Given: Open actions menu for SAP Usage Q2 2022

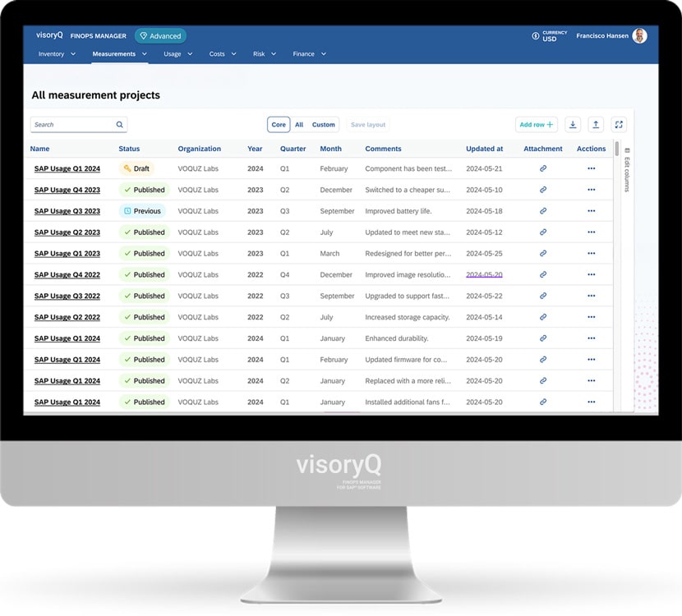Looking at the screenshot, I should (x=591, y=317).
